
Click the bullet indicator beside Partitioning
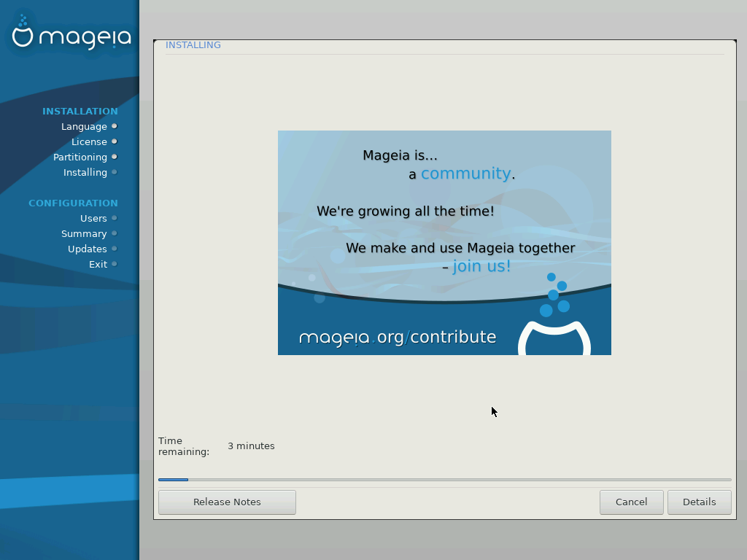coord(115,157)
